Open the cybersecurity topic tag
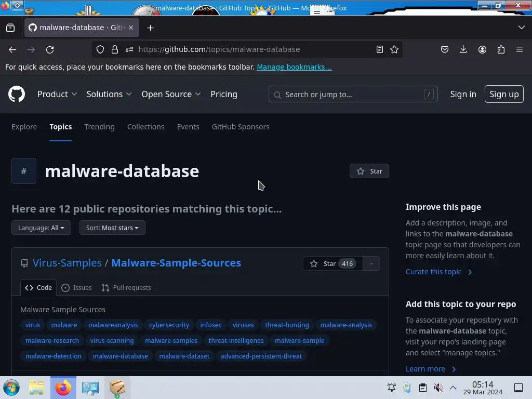This screenshot has width=532, height=399. coord(169,325)
